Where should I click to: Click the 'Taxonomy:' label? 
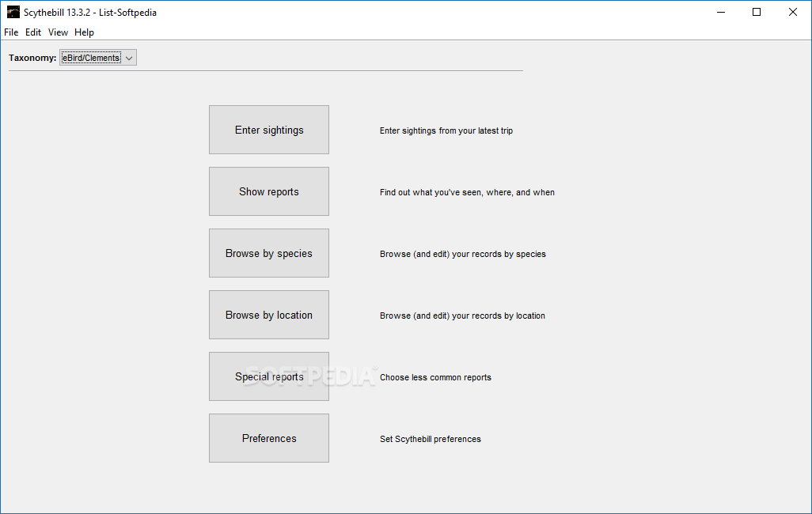[32, 58]
